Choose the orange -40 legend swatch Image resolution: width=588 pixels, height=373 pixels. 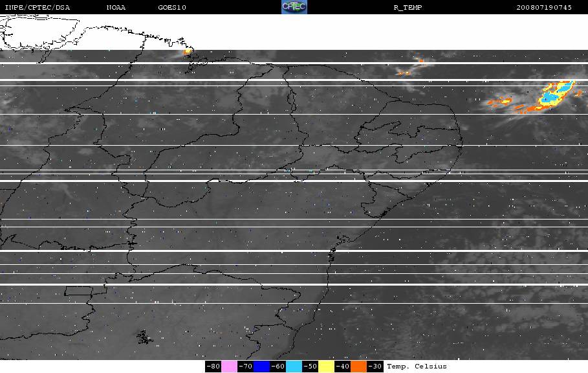pyautogui.click(x=358, y=367)
